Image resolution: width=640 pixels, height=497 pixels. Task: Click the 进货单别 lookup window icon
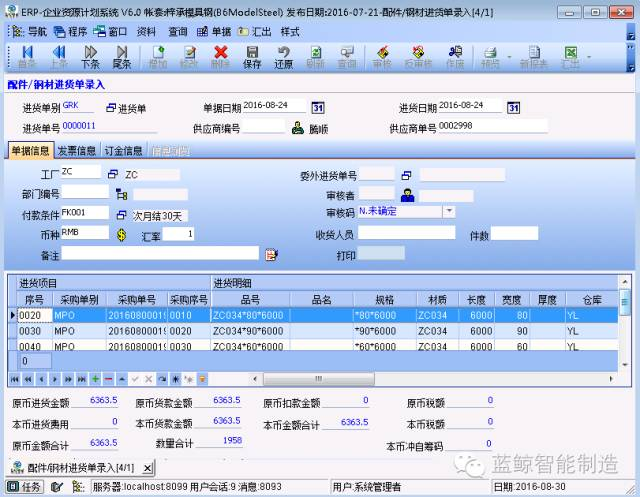[x=111, y=108]
